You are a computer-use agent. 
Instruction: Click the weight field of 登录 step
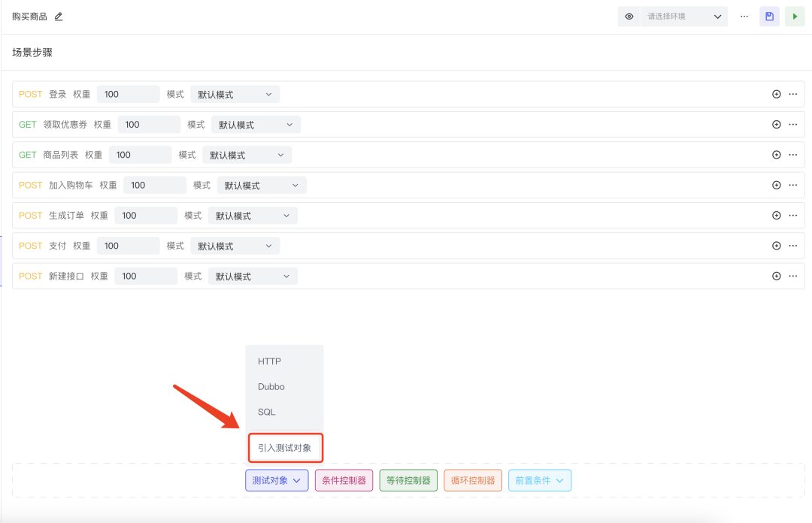(129, 94)
